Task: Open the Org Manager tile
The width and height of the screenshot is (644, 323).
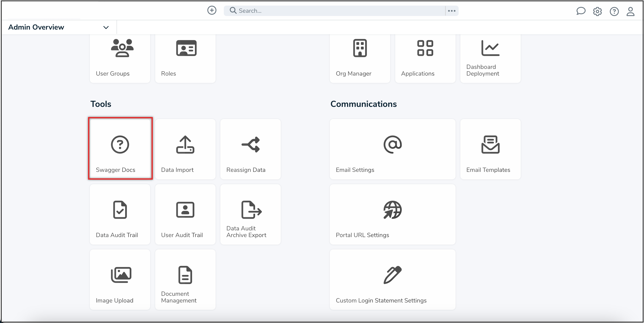Action: (x=360, y=58)
